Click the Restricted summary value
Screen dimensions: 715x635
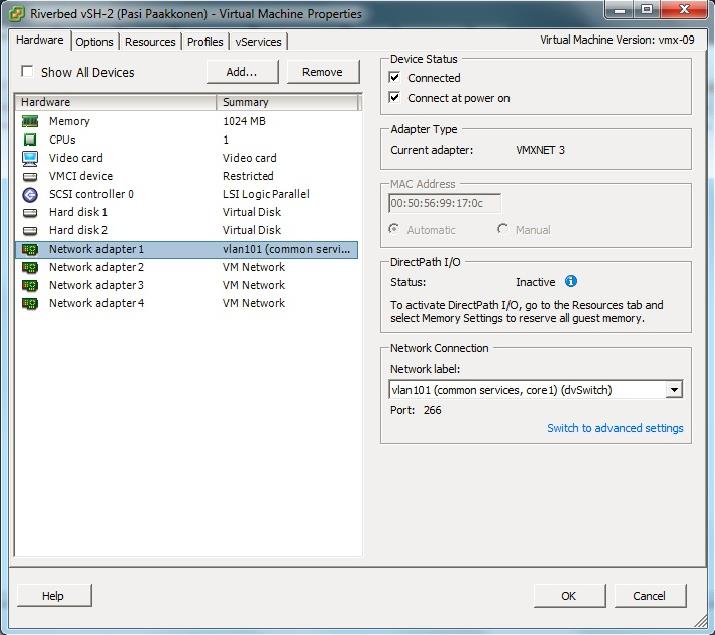coord(248,176)
